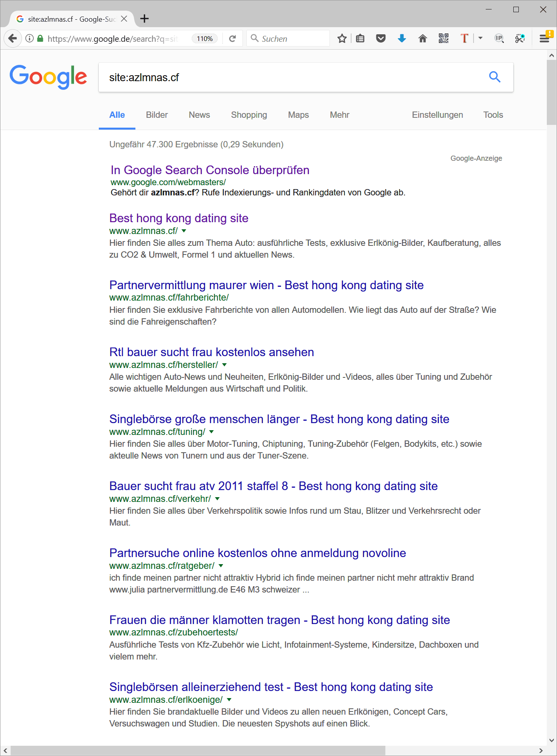Image resolution: width=557 pixels, height=756 pixels.
Task: Open the Mehr search menu
Action: tap(339, 115)
